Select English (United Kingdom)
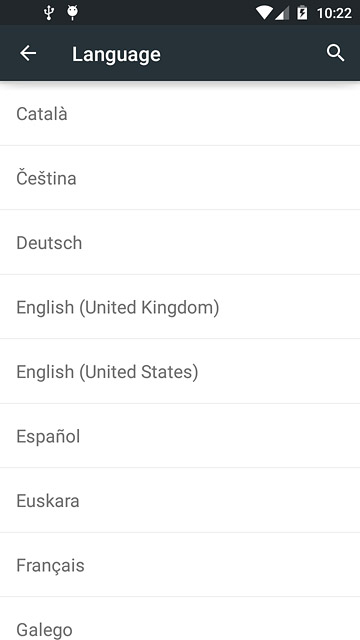The image size is (360, 640). (x=180, y=307)
